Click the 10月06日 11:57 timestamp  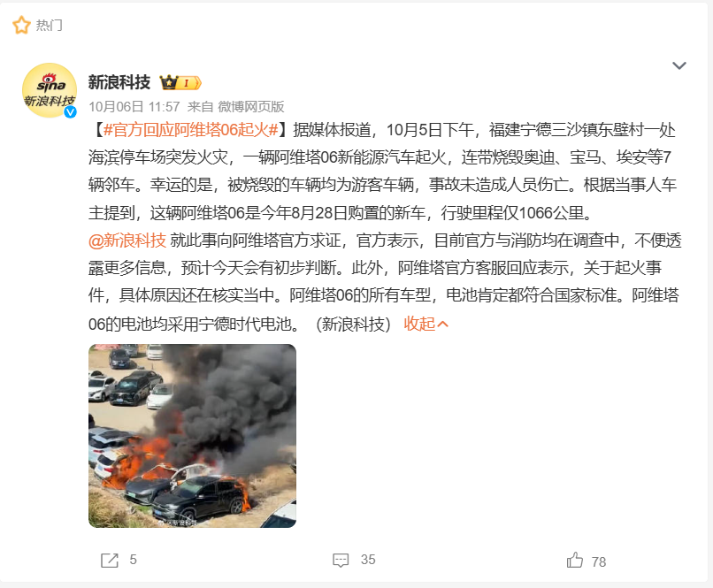pos(134,107)
